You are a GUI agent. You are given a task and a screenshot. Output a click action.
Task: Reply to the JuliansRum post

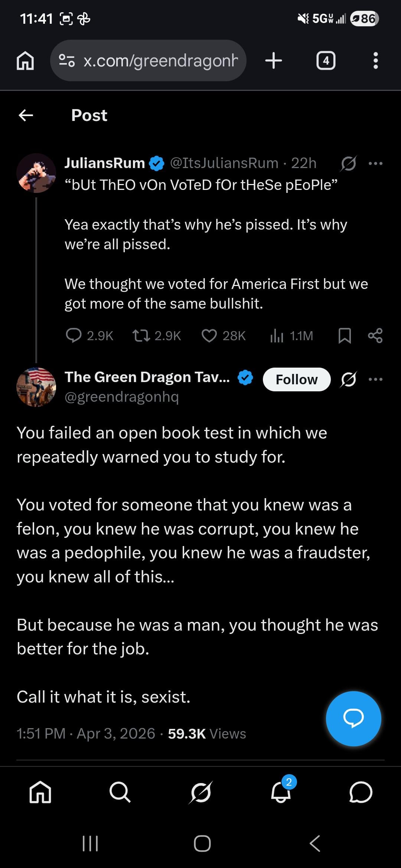click(74, 335)
